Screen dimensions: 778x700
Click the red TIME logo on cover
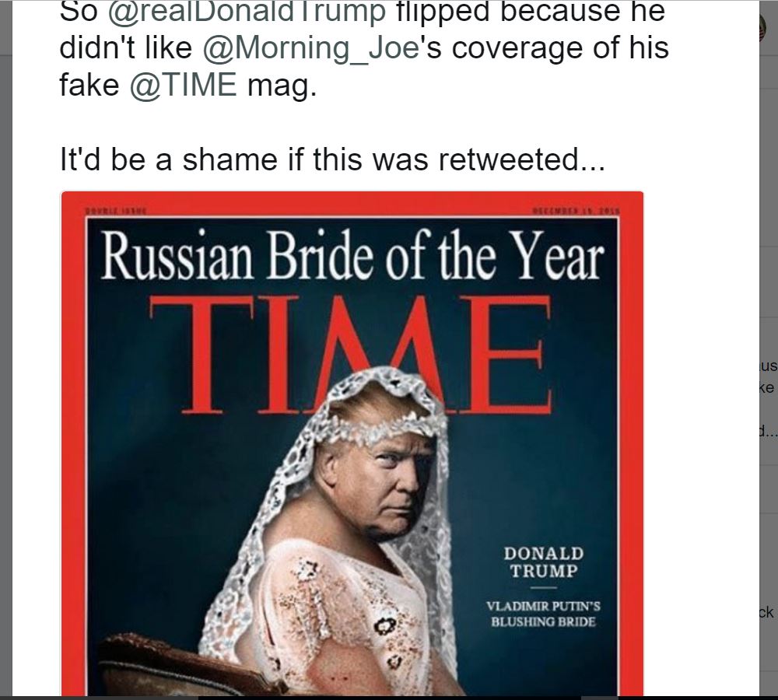click(351, 354)
